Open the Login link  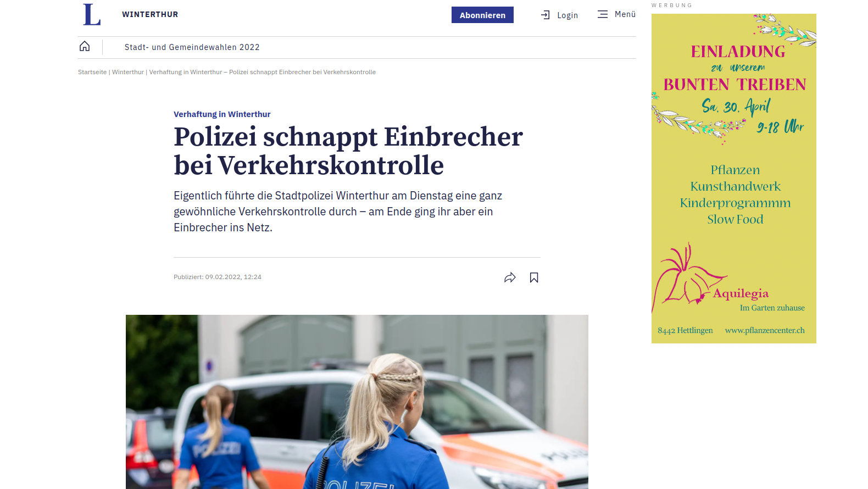point(567,15)
